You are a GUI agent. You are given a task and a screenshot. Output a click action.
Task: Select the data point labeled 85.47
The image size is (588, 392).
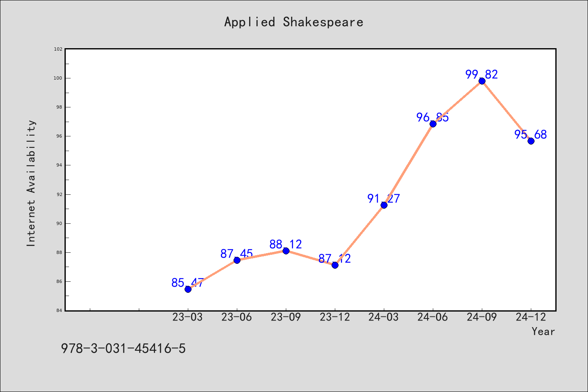188,289
